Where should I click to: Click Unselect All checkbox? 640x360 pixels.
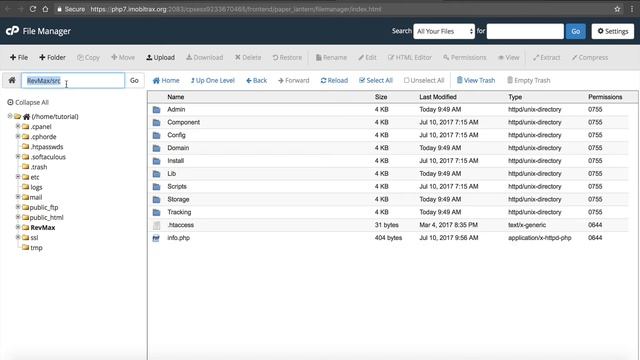click(x=424, y=80)
